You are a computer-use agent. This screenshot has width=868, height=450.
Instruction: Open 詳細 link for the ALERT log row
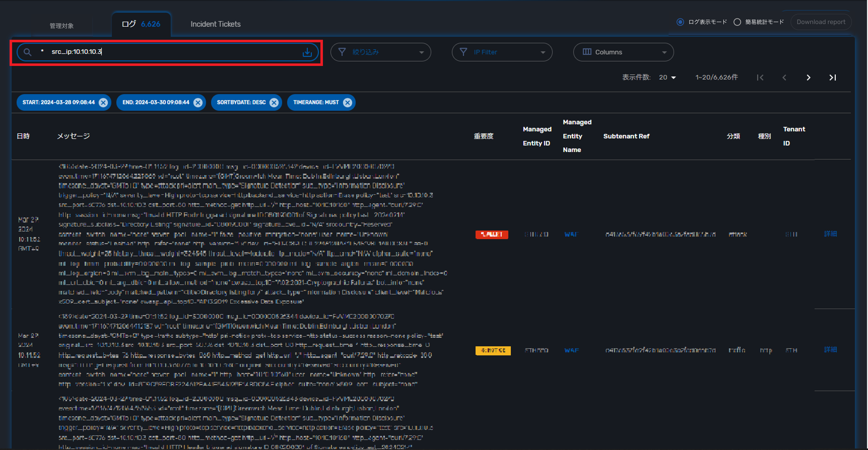click(x=830, y=234)
